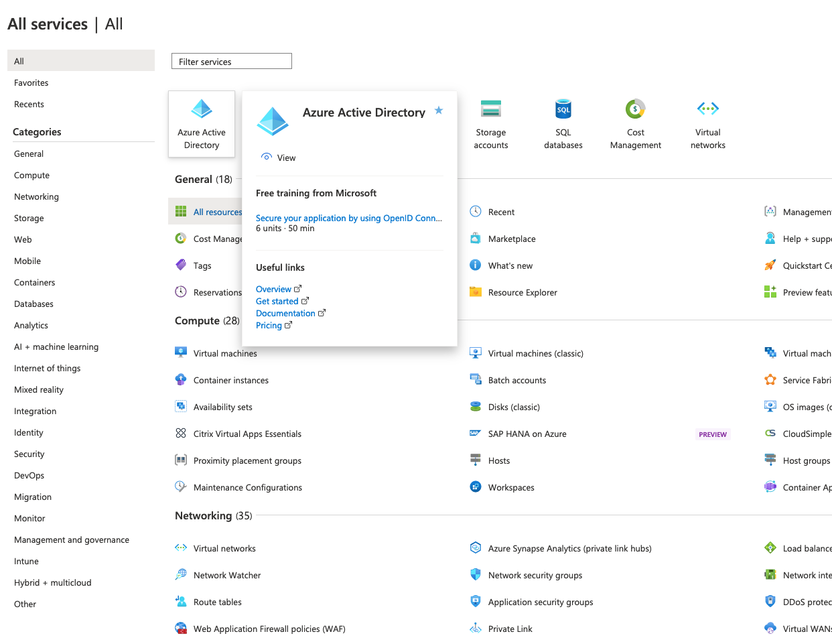Open Azure Synapse Analytics private link hubs
Viewport: 832px width, 644px height.
[x=569, y=548]
